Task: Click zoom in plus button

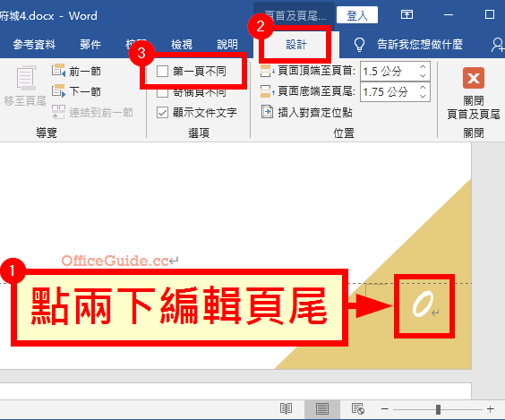Action: 491,409
